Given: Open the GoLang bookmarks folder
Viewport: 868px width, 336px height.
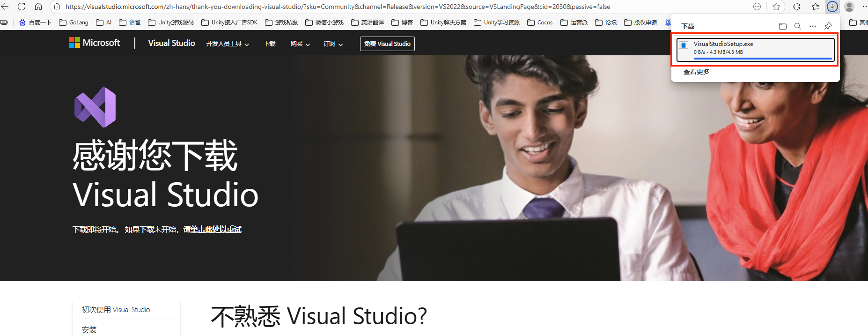Looking at the screenshot, I should (x=74, y=22).
